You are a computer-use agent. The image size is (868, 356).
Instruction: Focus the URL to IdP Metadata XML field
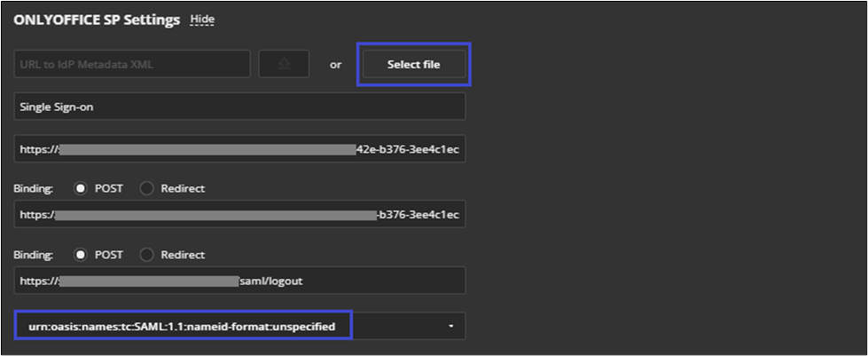131,64
